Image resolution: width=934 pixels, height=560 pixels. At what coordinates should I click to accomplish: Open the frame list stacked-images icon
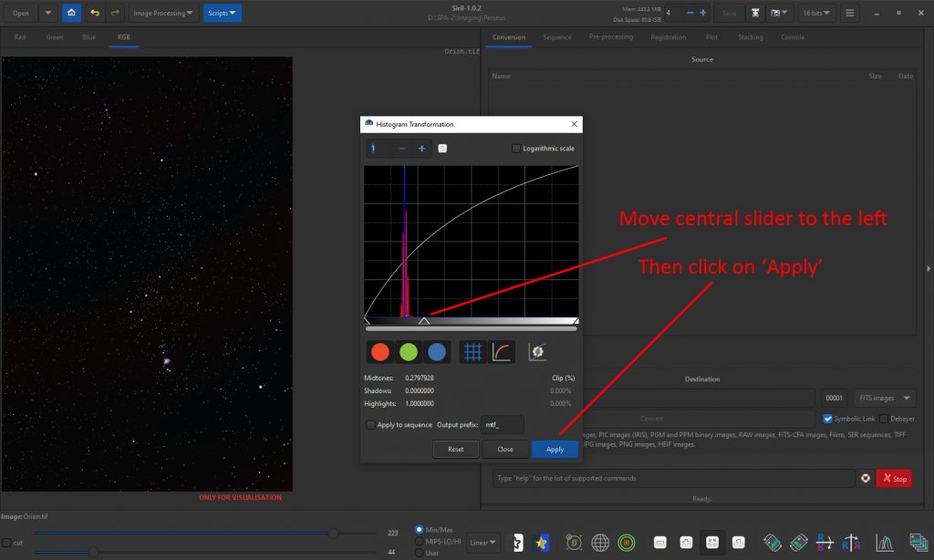(918, 543)
